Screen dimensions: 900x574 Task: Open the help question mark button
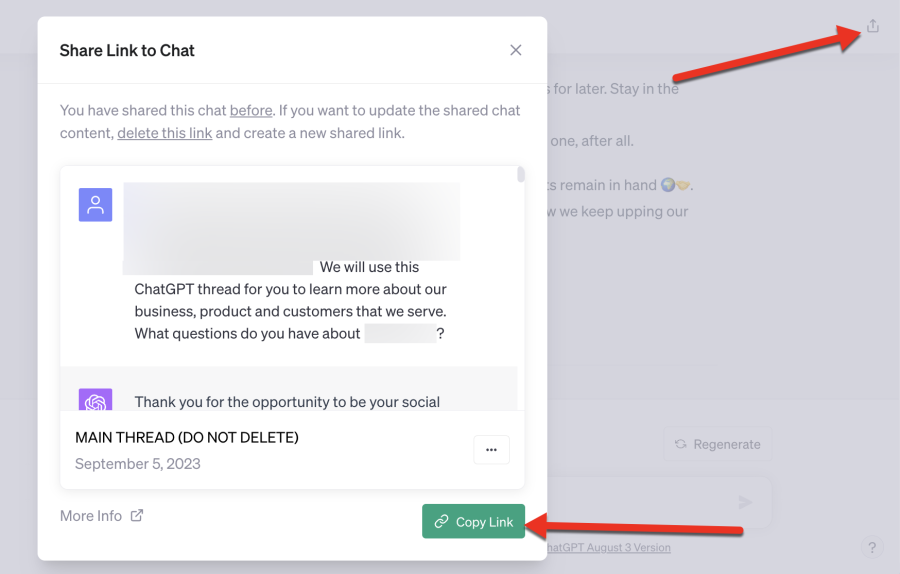(x=872, y=548)
